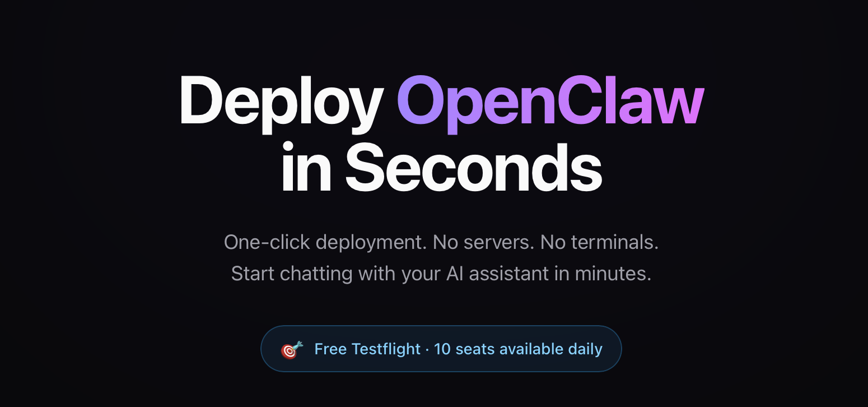
Task: Click the 'with your' words in subtitle
Action: coord(399,274)
